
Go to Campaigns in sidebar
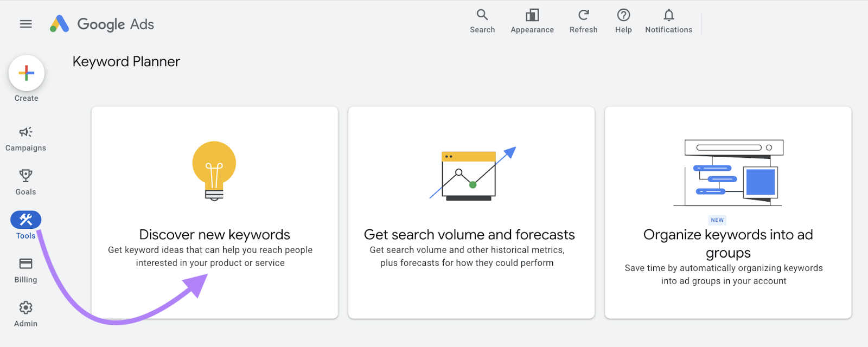[x=25, y=132]
